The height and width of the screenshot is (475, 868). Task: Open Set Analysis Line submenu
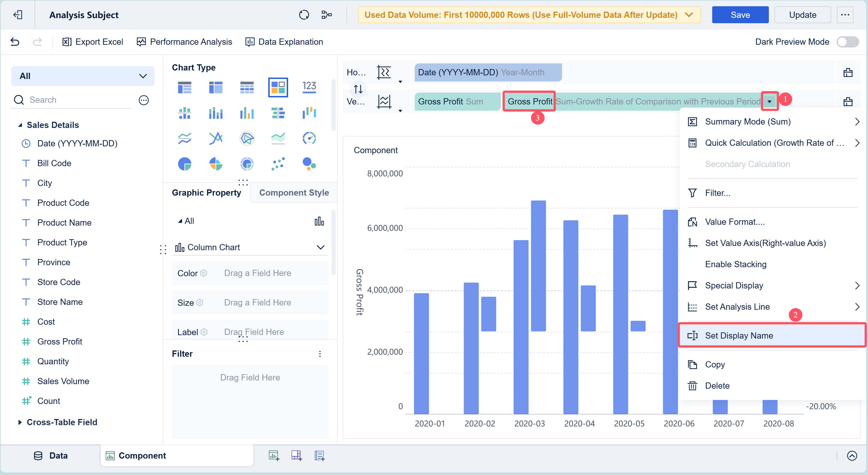(773, 307)
